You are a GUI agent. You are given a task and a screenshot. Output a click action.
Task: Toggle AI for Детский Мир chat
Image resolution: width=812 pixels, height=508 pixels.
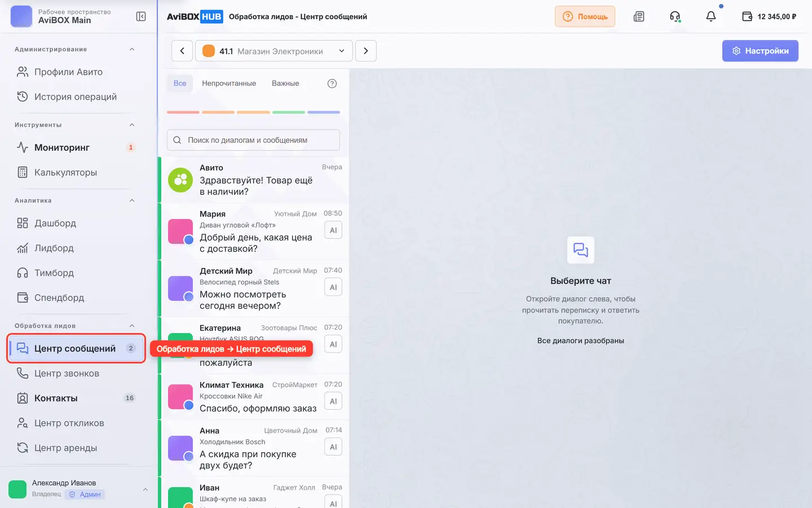click(x=333, y=287)
